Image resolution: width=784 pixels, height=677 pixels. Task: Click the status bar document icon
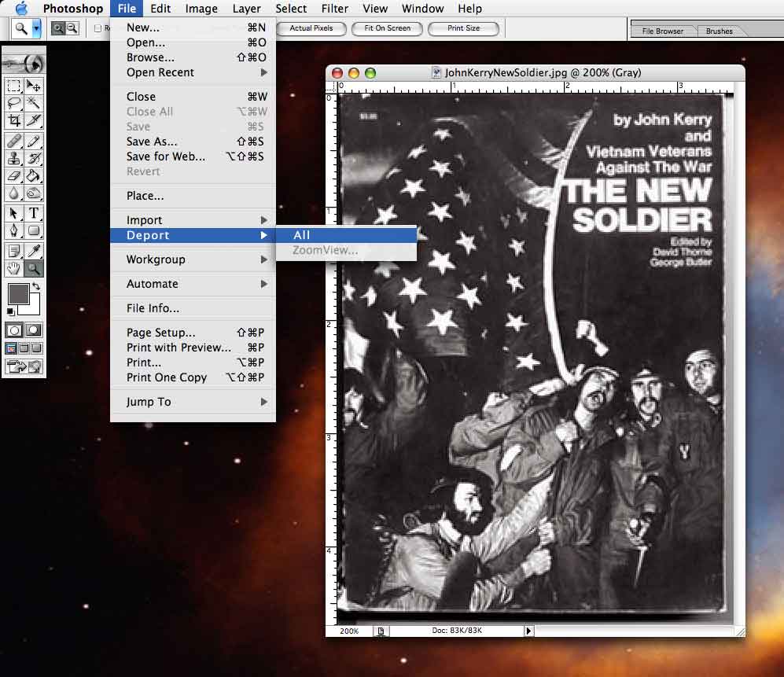coord(381,631)
